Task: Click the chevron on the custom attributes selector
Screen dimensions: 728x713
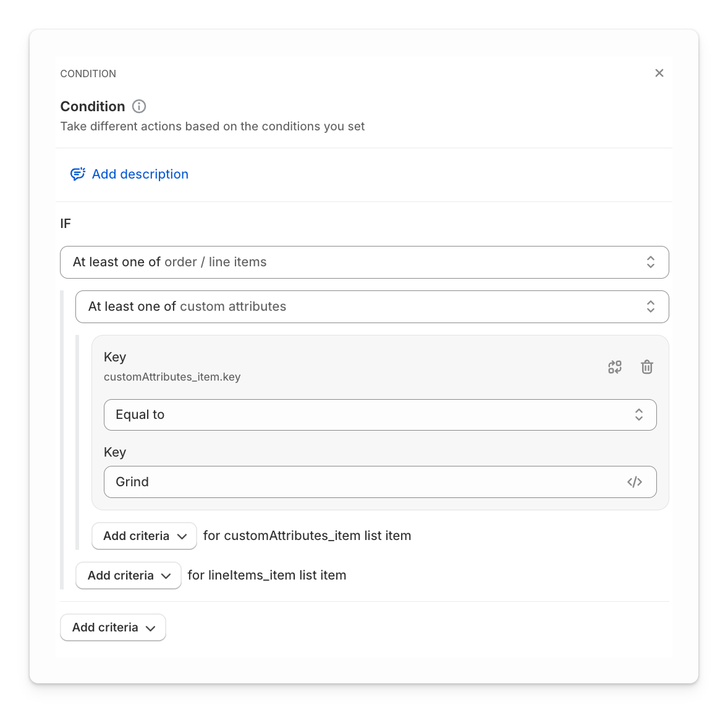Action: [x=651, y=306]
